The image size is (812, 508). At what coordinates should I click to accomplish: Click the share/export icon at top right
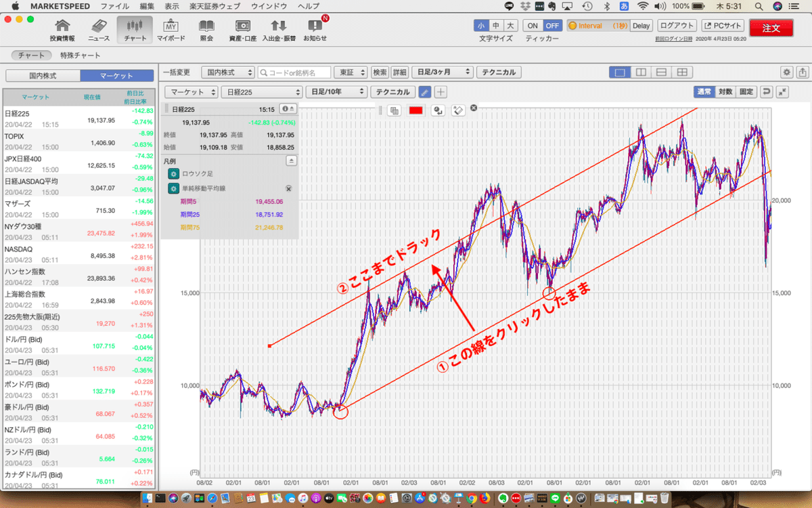802,72
